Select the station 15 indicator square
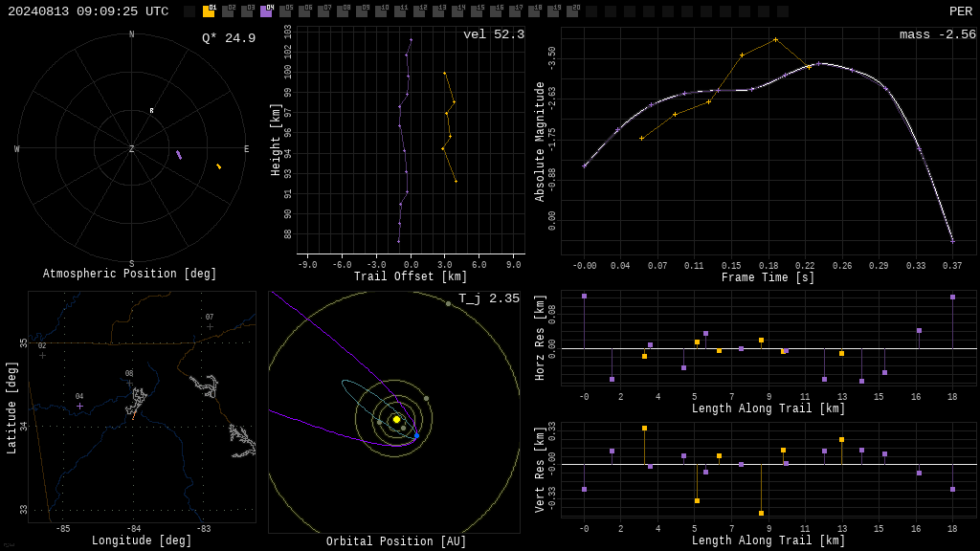Viewport: 980px width, 551px height. 477,11
